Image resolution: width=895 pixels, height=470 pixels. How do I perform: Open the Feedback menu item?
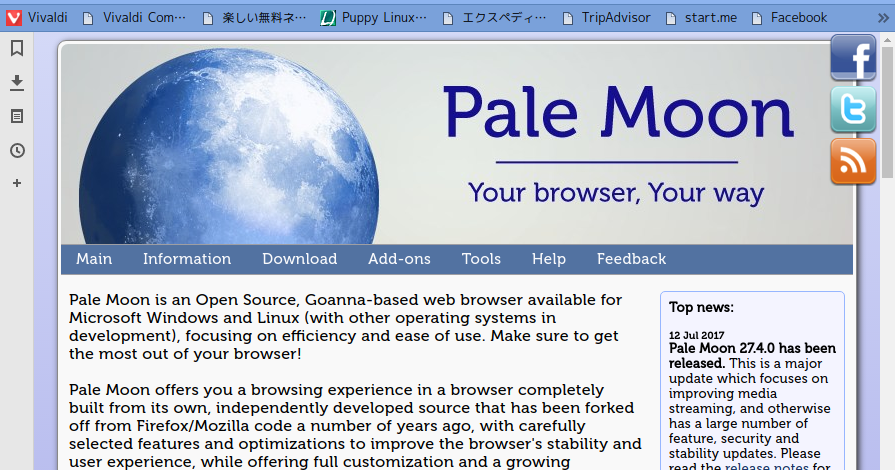(631, 259)
